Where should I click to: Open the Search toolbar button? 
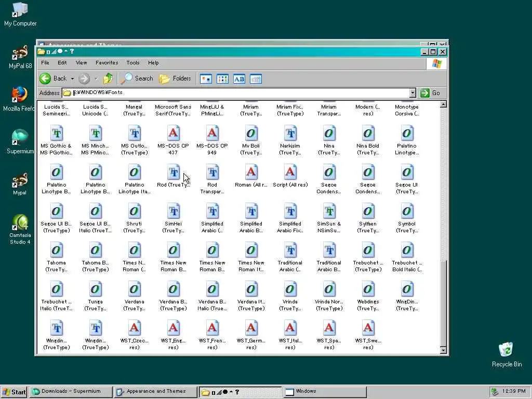click(137, 79)
